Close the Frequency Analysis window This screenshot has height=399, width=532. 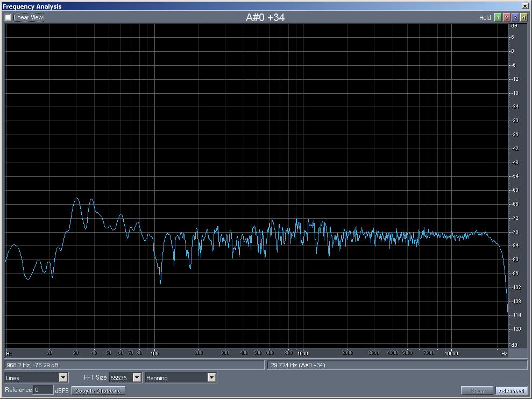[524, 6]
